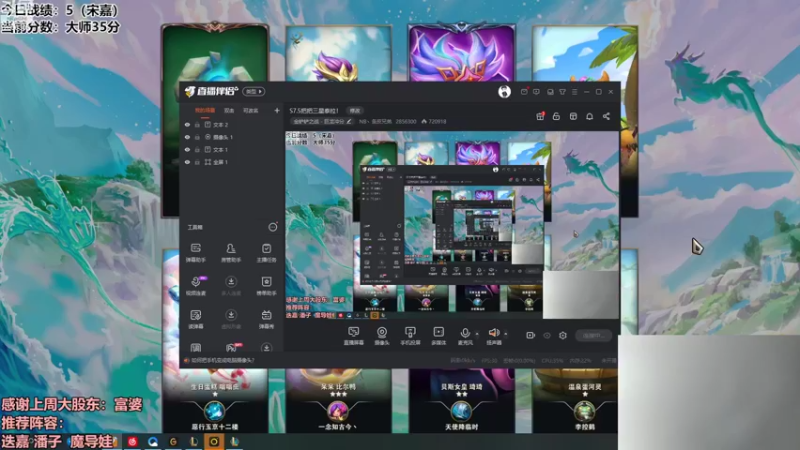The width and height of the screenshot is (800, 450).
Task: Open the title bar message icon with red dot
Action: [524, 92]
